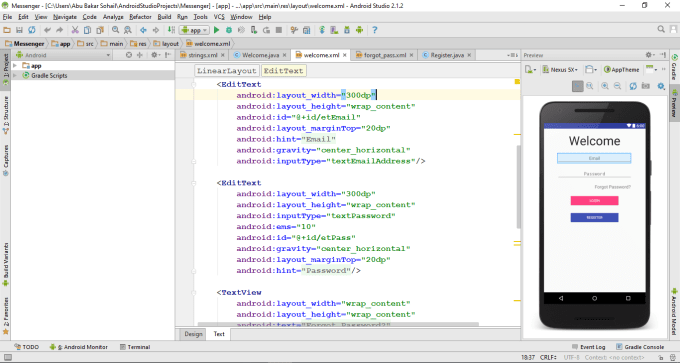Open the Gradle Console
The image size is (680, 363).
(640, 347)
